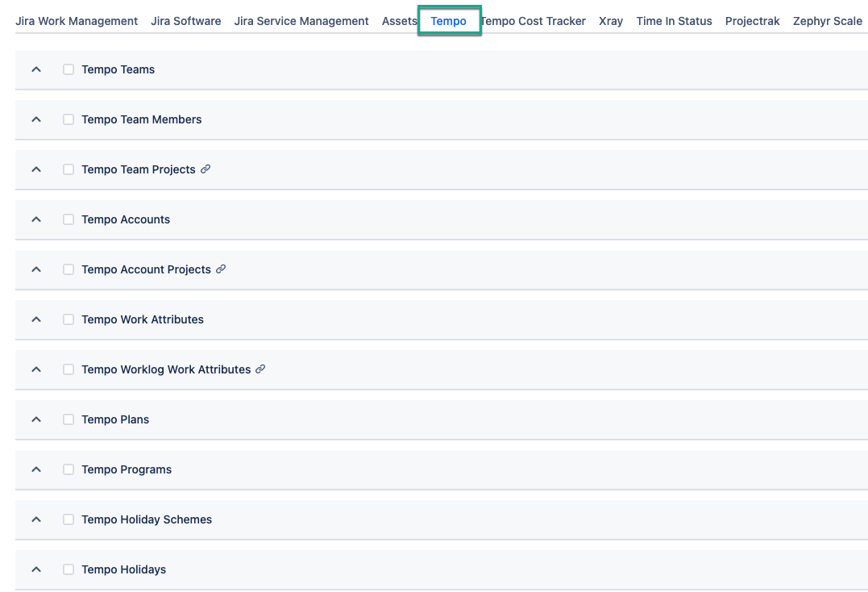Switch to the Jira Software tab
Image resolution: width=868 pixels, height=592 pixels.
185,21
